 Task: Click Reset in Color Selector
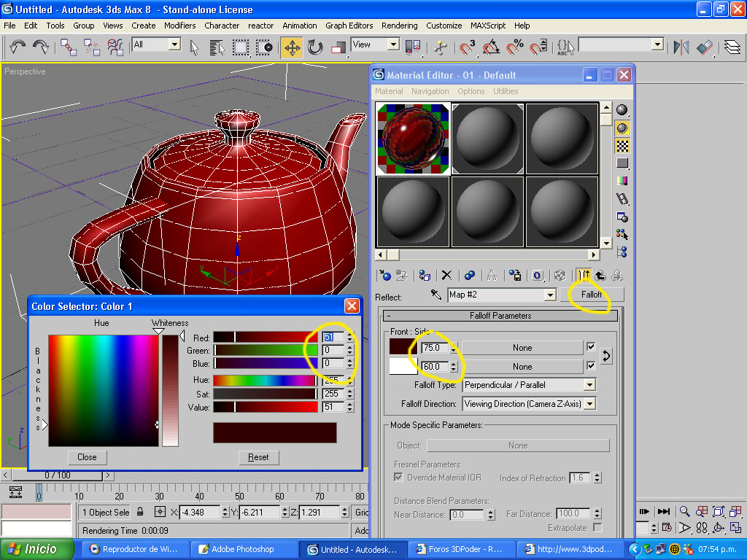[258, 457]
